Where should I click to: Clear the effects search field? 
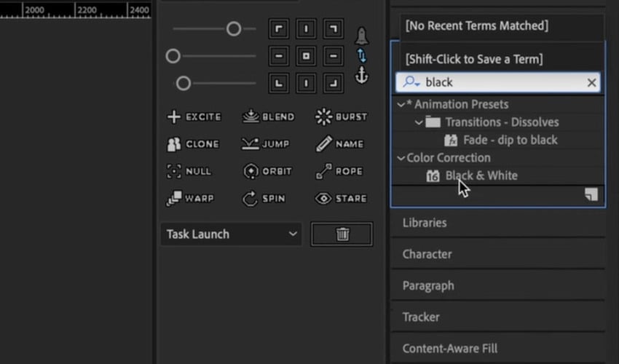(591, 82)
